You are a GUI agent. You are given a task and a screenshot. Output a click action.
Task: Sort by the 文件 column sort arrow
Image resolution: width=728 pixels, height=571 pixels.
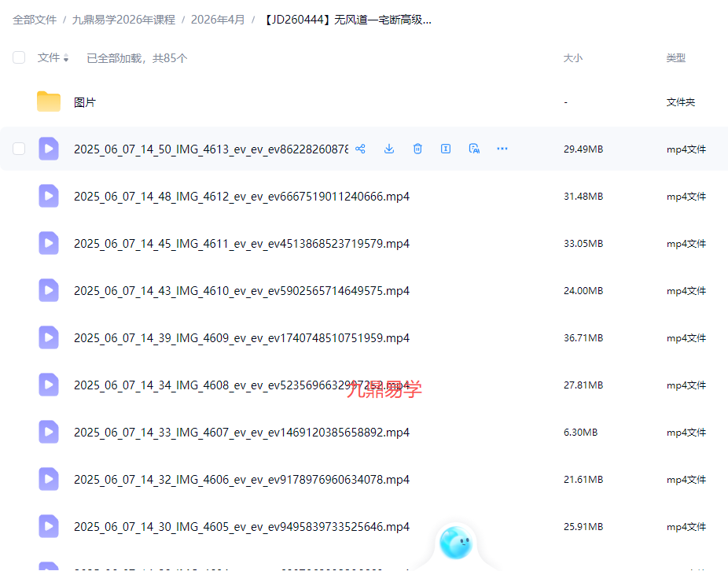[66, 59]
